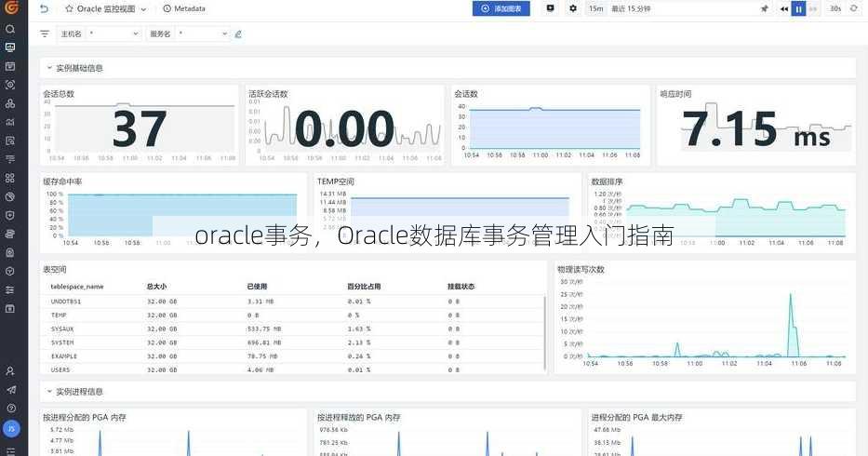Click the 已使用 column header
Image resolution: width=868 pixels, height=456 pixels.
click(x=257, y=287)
